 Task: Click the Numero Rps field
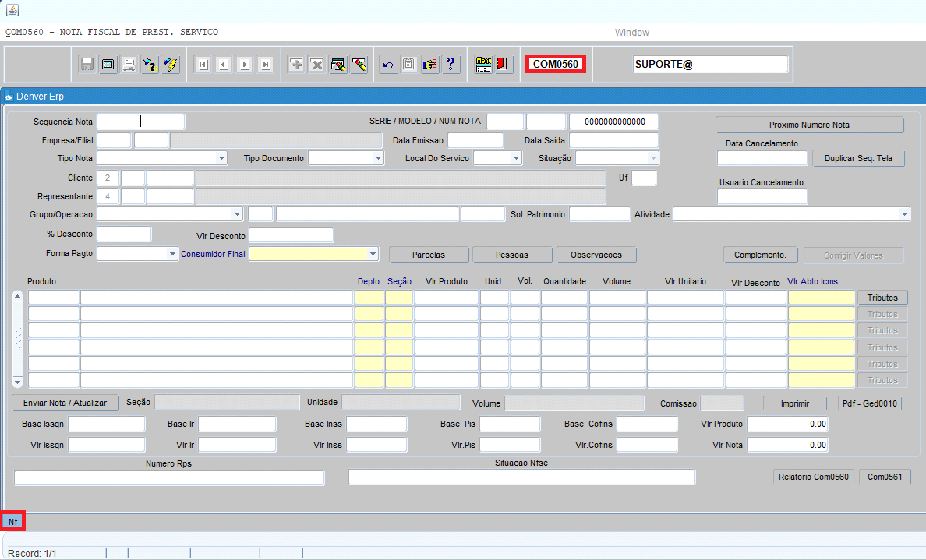[x=169, y=478]
